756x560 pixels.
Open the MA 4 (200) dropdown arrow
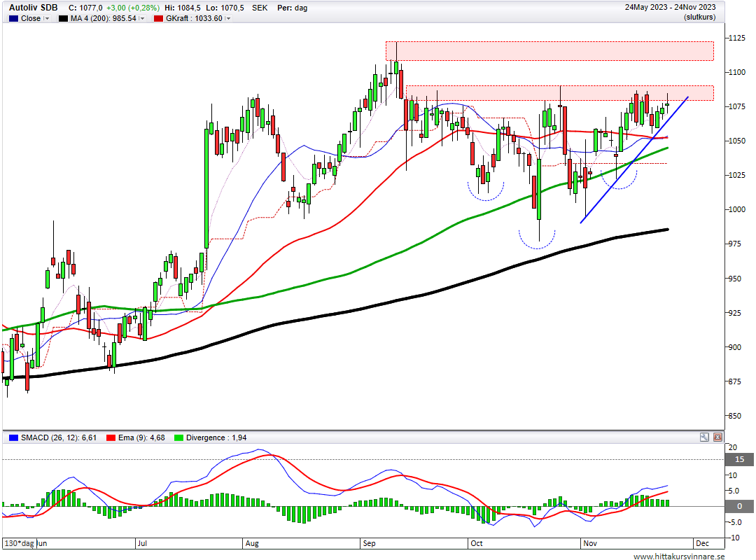pos(141,18)
